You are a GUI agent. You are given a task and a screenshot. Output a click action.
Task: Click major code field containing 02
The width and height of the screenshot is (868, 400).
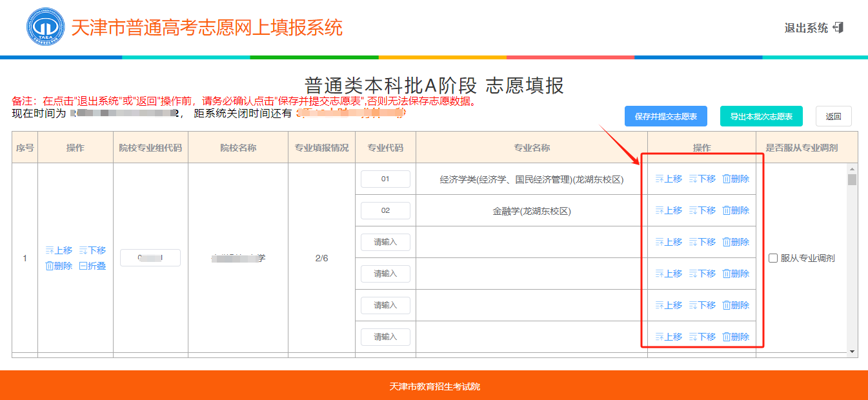[385, 210]
